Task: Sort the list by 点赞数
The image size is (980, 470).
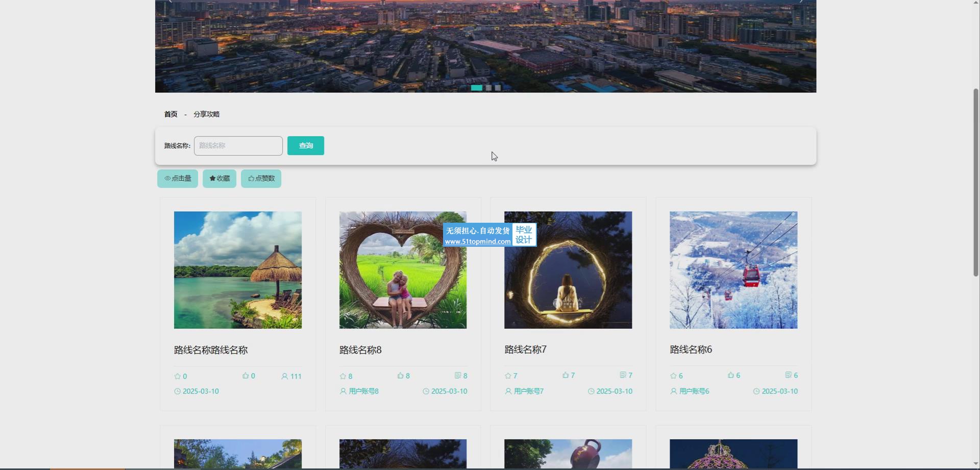Action: 261,179
